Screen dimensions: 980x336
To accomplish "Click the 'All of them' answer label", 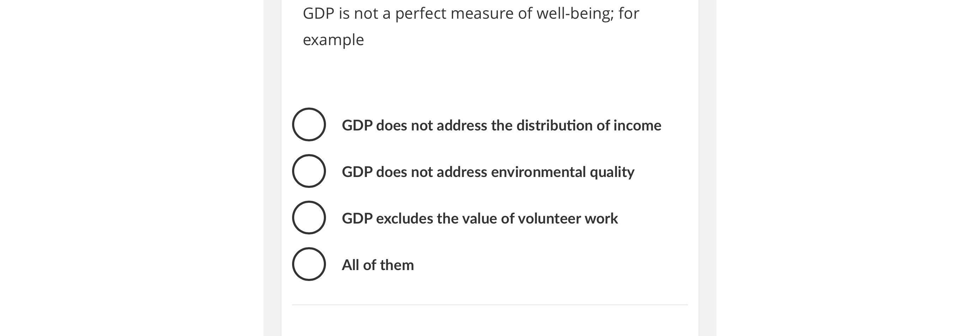I will coord(378,264).
